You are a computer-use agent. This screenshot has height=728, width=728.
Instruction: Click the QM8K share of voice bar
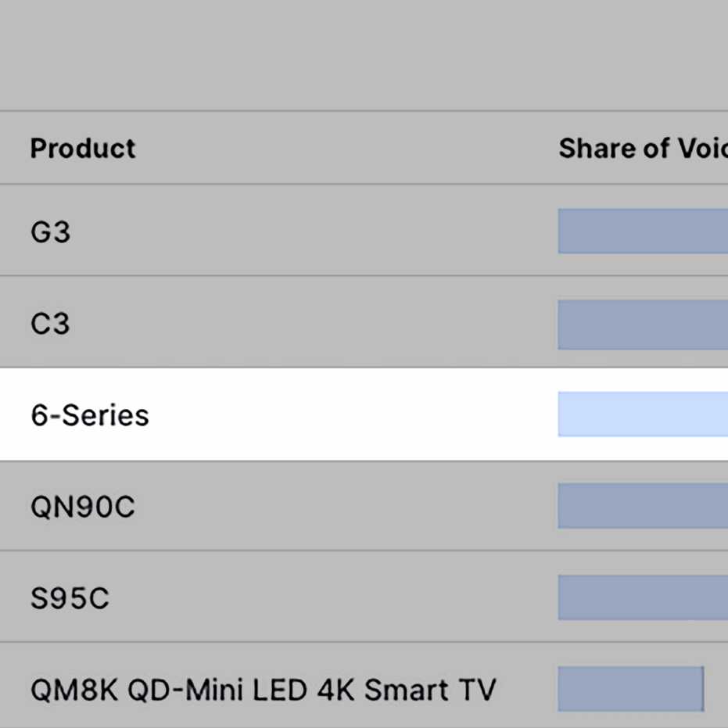pyautogui.click(x=630, y=689)
